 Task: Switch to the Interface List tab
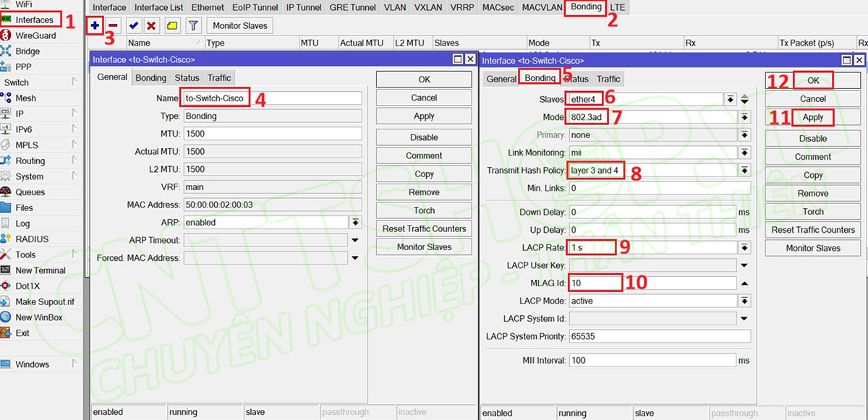158,7
